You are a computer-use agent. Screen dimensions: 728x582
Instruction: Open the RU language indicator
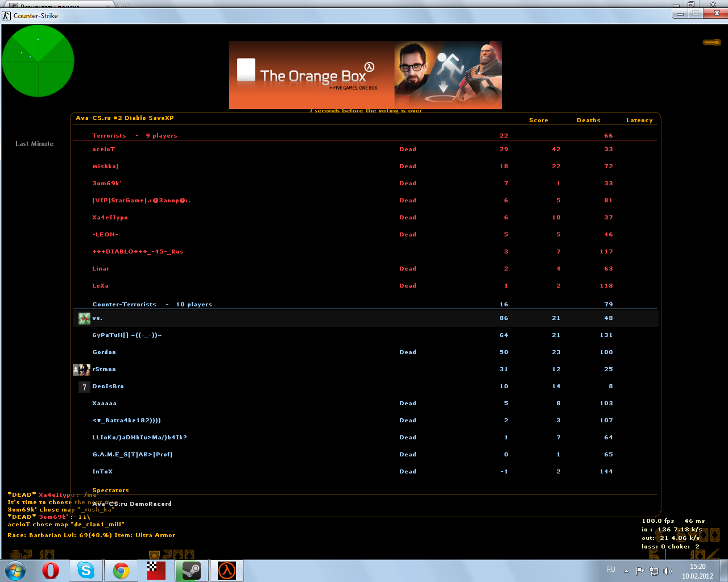[x=611, y=569]
